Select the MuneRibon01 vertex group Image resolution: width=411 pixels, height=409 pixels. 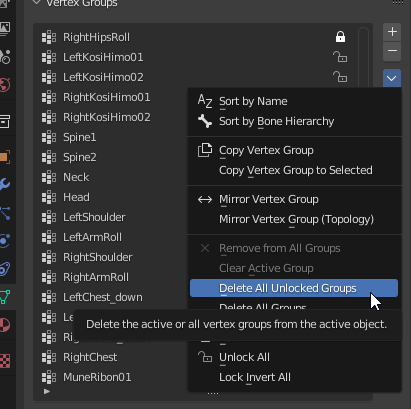[x=97, y=377]
